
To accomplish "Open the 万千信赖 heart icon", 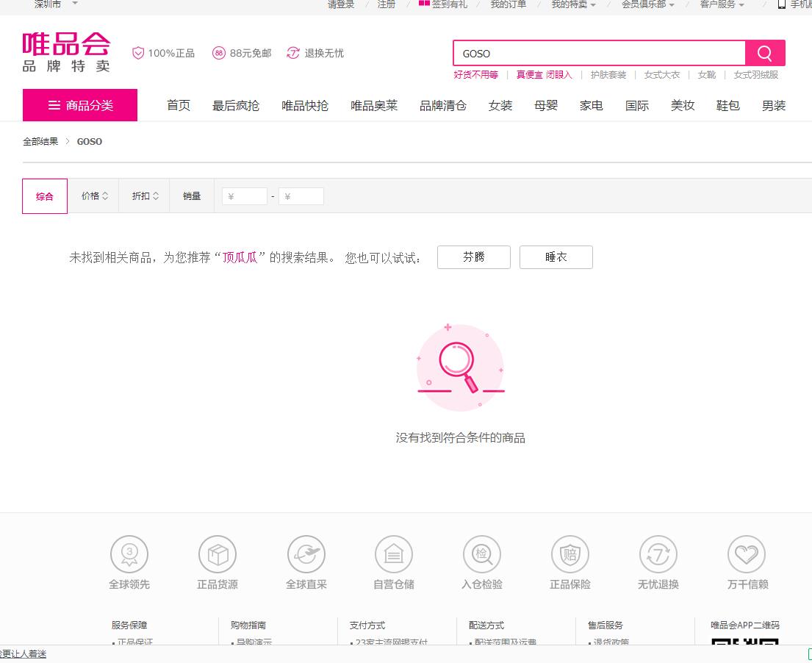I will click(x=747, y=554).
